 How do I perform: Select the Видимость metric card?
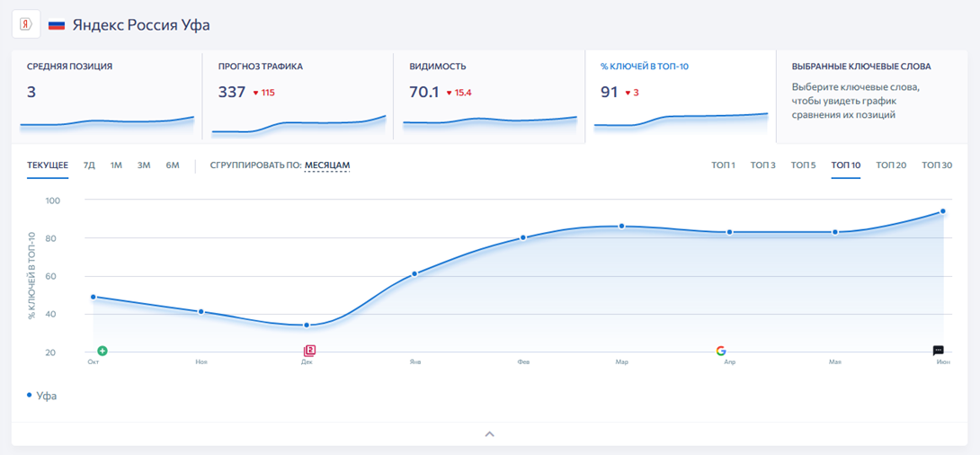(489, 96)
